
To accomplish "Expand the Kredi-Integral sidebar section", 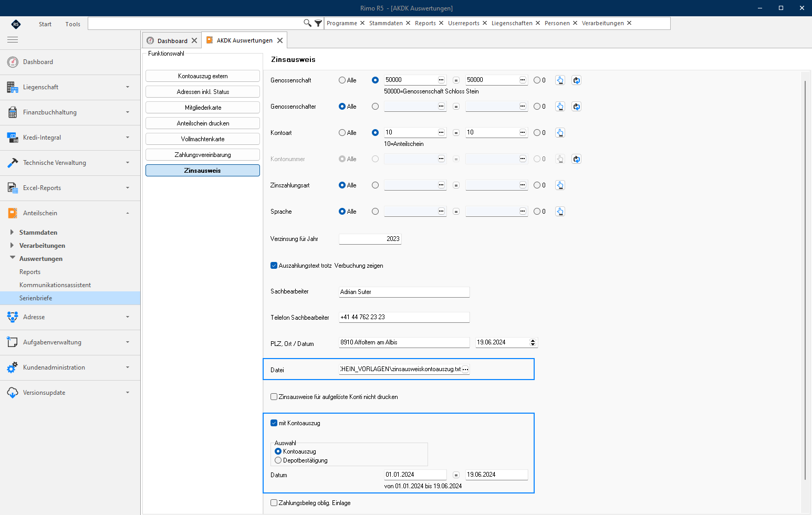I will pyautogui.click(x=127, y=138).
